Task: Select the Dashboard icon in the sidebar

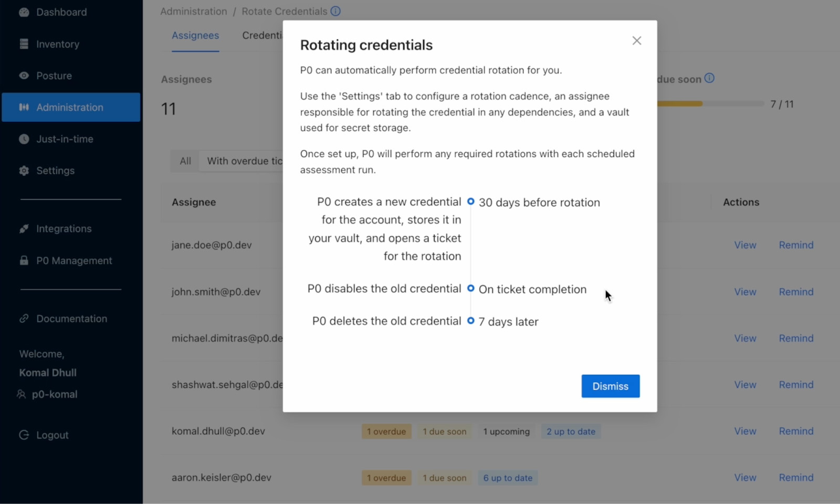Action: (24, 12)
